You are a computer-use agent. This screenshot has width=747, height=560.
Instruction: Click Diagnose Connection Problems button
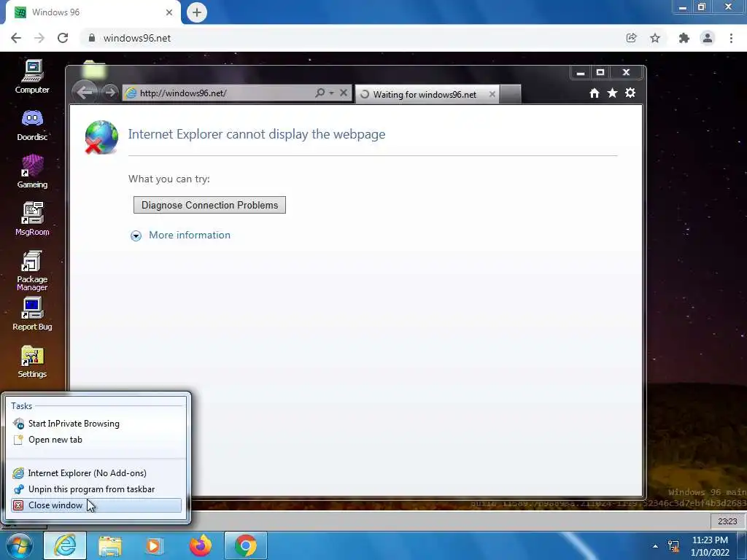coord(209,205)
